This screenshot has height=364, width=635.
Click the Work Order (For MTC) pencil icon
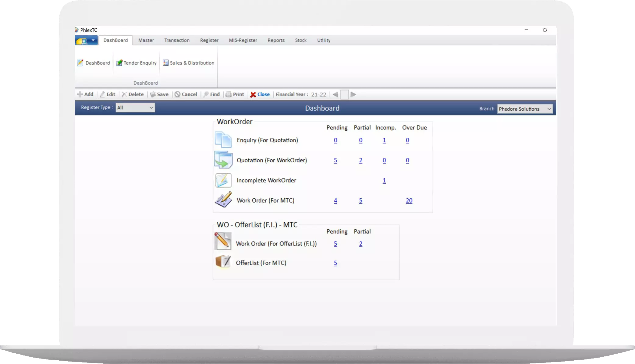(x=223, y=200)
